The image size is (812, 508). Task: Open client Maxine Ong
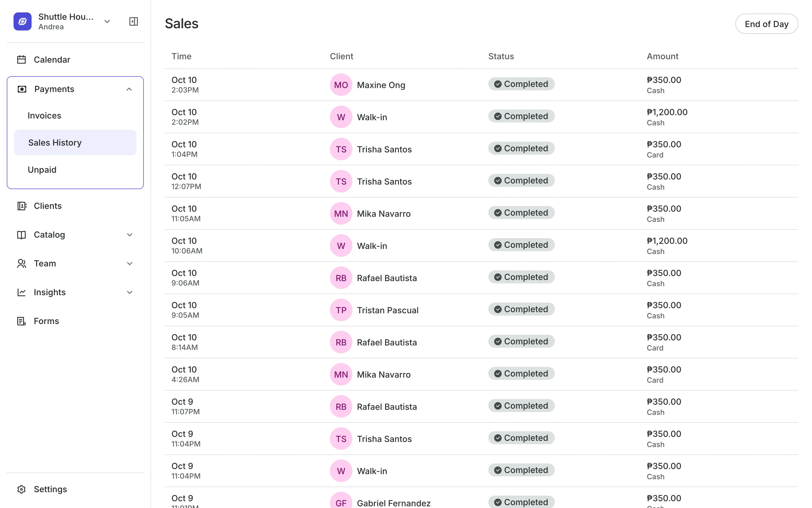381,85
